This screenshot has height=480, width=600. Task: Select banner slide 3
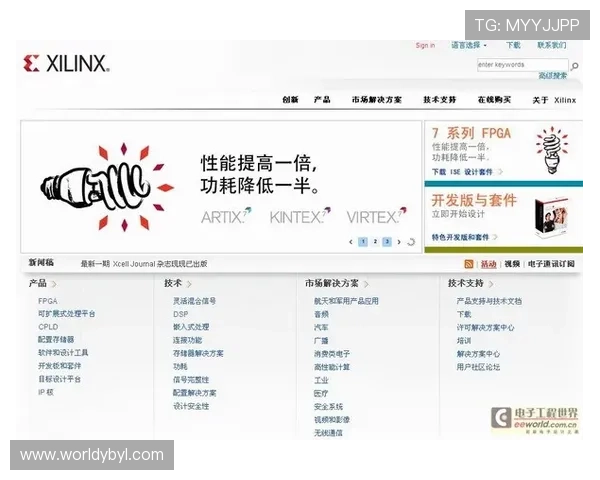coord(387,242)
